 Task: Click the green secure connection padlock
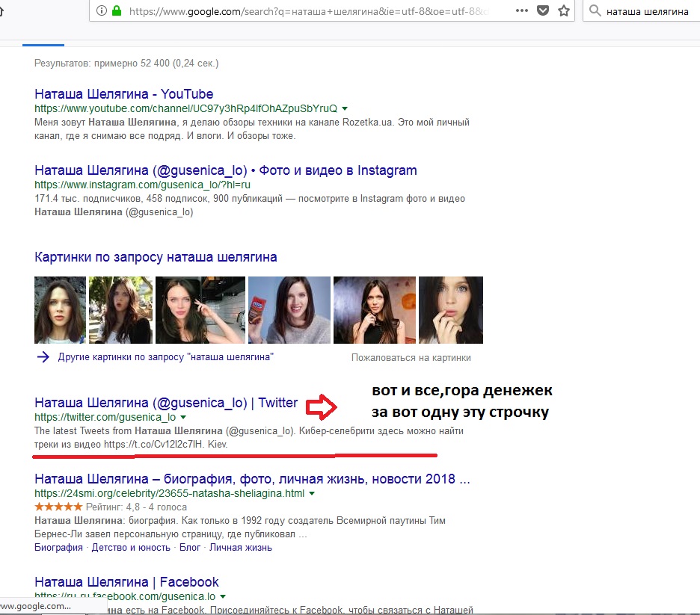click(x=117, y=10)
